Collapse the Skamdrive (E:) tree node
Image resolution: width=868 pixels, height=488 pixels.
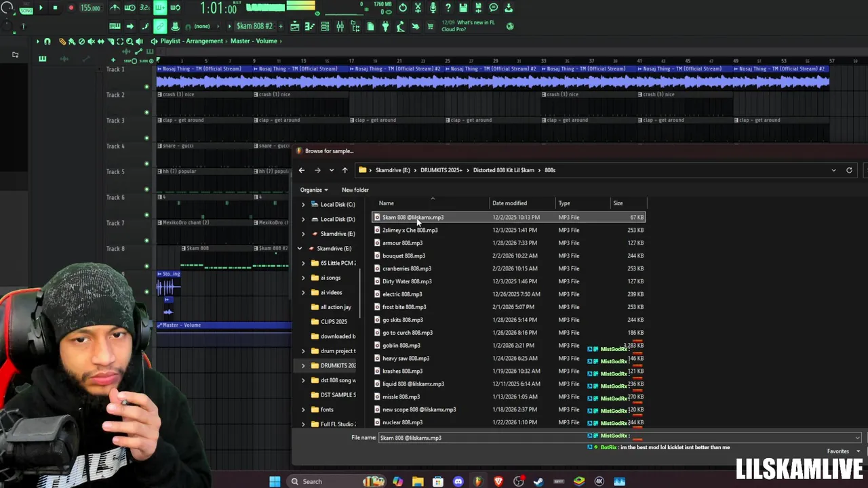click(300, 249)
